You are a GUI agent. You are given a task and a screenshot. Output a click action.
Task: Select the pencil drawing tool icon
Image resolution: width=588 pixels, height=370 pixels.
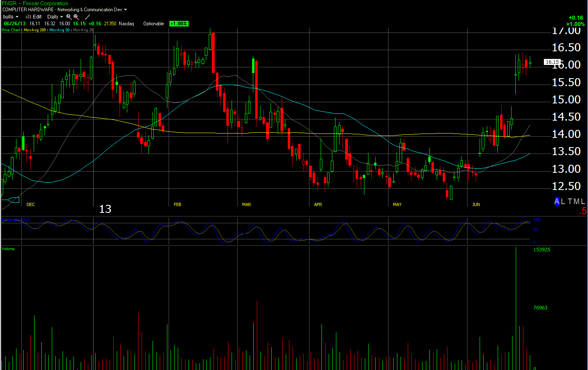(x=87, y=17)
